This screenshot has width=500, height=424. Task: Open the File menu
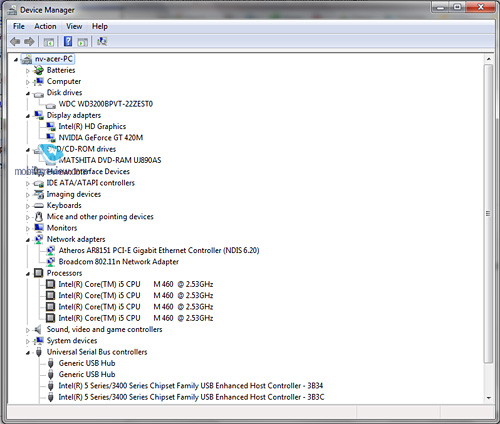(19, 26)
